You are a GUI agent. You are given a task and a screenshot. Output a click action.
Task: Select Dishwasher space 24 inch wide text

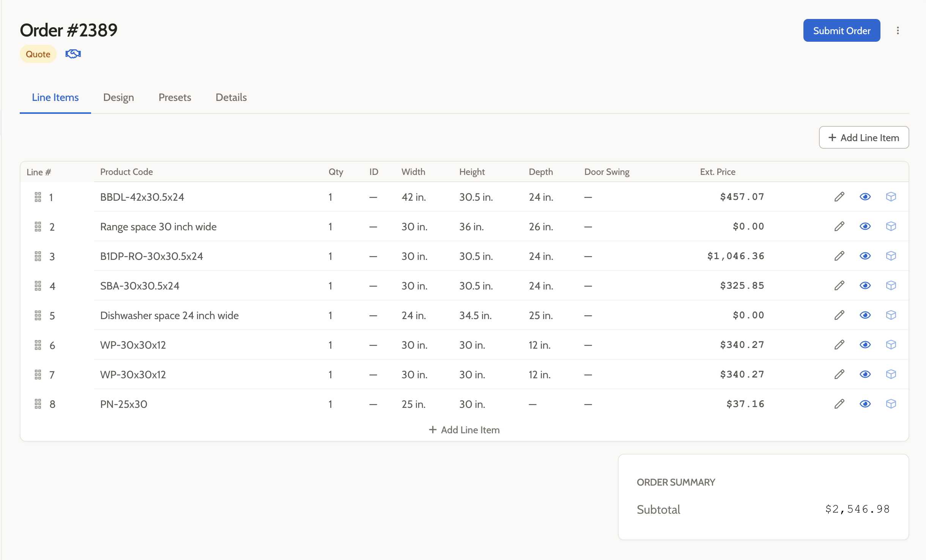(x=169, y=315)
